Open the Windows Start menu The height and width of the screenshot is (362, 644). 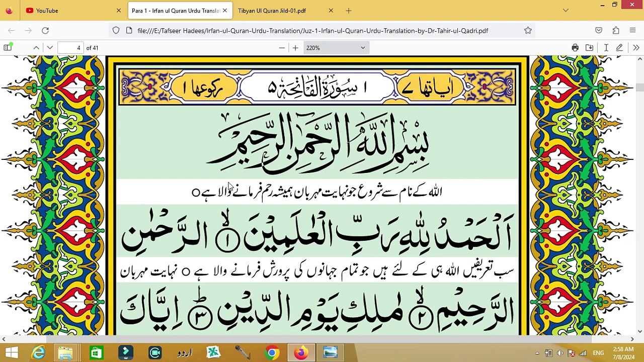pyautogui.click(x=12, y=353)
